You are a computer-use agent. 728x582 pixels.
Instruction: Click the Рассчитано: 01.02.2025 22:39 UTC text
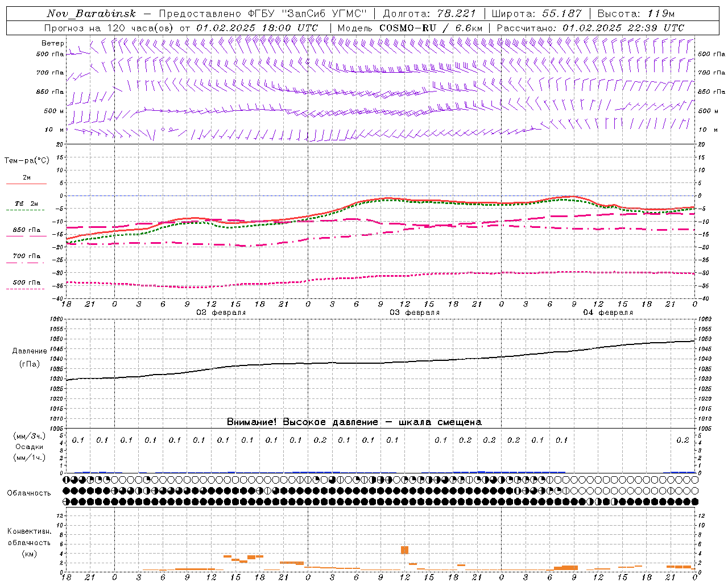point(590,28)
